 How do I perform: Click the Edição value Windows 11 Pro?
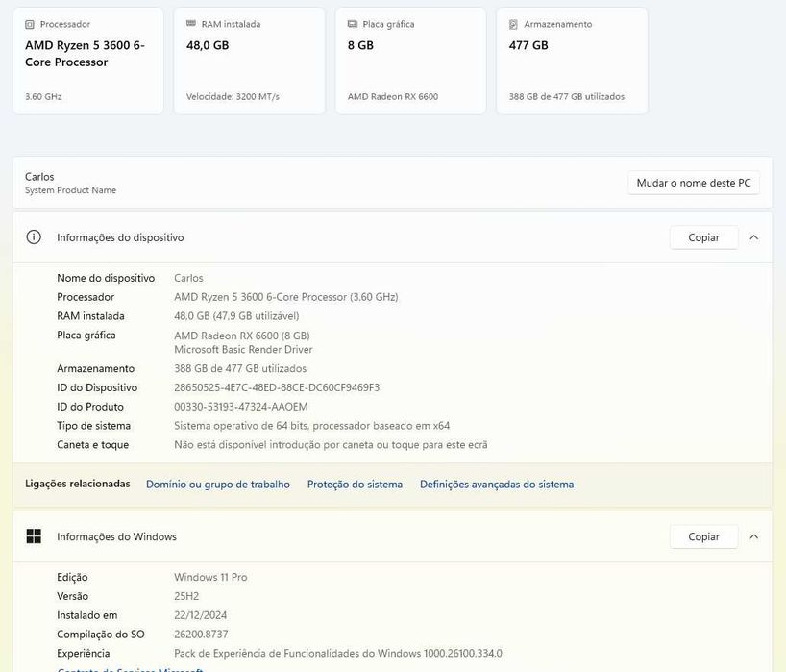click(x=210, y=577)
